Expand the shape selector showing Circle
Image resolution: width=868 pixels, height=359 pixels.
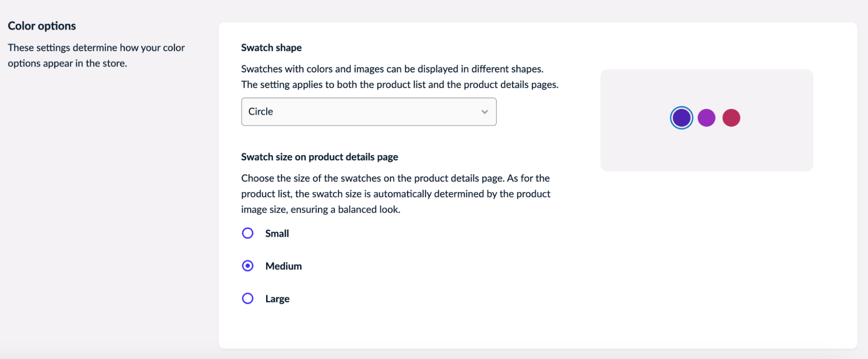pyautogui.click(x=368, y=112)
